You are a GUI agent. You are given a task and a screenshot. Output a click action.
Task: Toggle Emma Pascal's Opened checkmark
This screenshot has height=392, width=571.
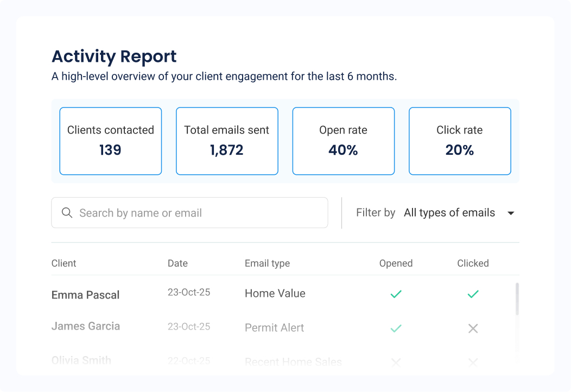(x=396, y=294)
